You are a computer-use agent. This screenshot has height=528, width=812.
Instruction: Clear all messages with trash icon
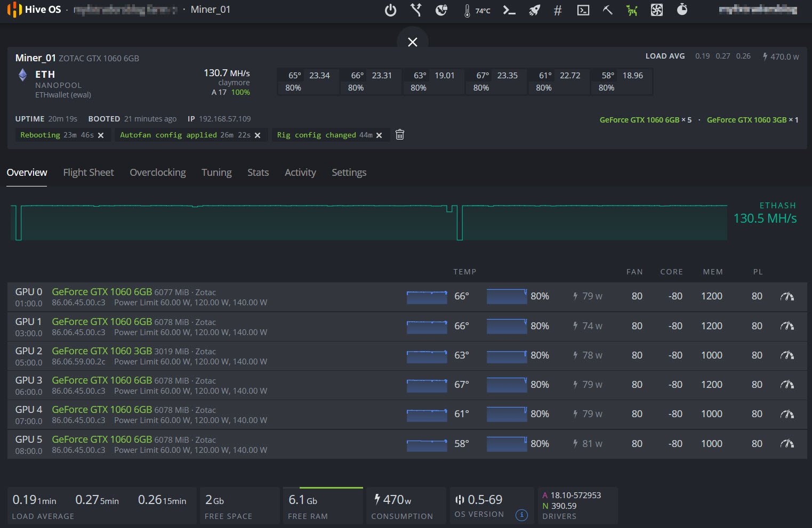point(400,135)
